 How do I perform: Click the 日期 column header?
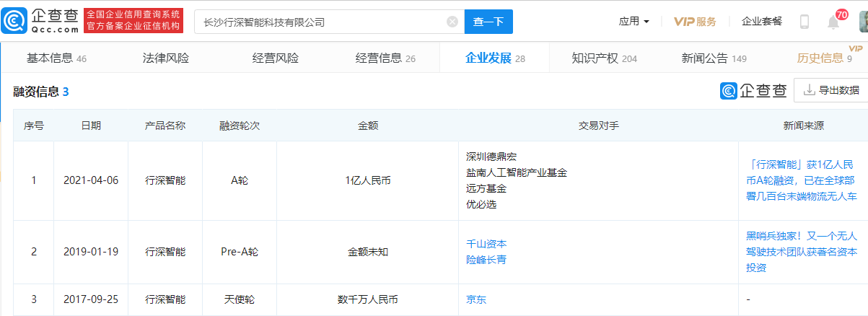tap(91, 126)
